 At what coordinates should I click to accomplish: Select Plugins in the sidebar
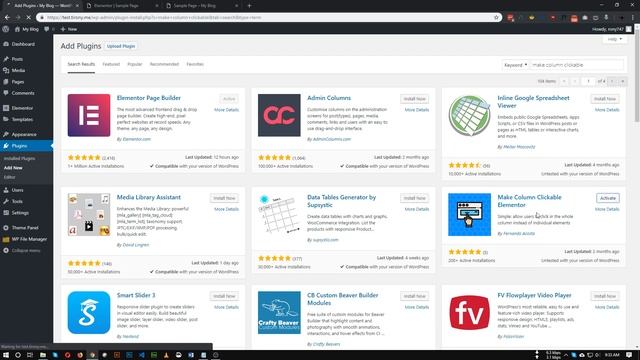coord(19,146)
